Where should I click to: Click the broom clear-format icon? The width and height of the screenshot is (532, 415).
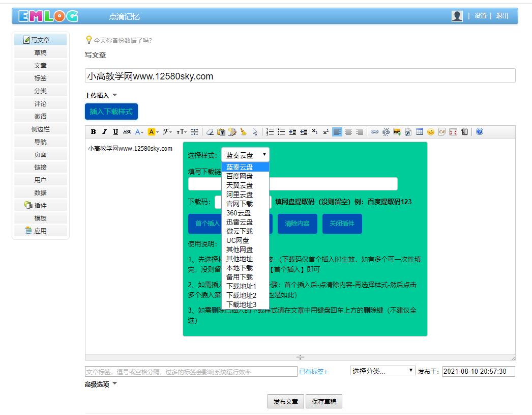(243, 132)
